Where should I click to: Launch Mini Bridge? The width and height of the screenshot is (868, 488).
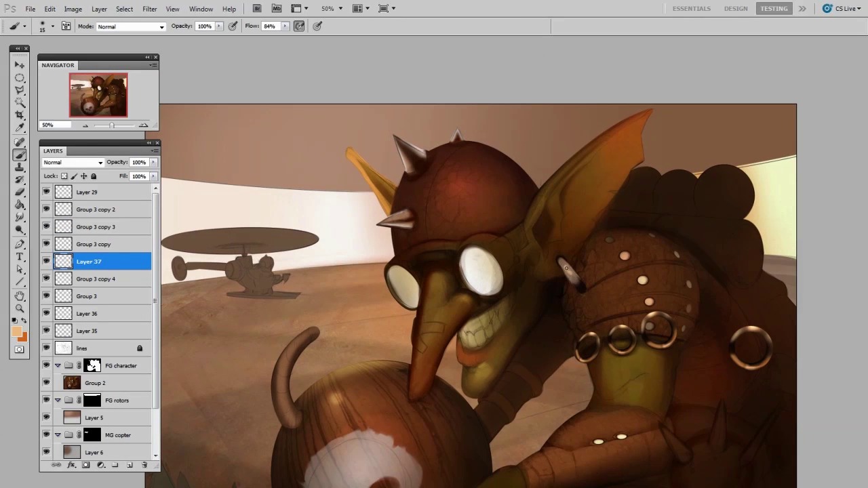pyautogui.click(x=277, y=8)
